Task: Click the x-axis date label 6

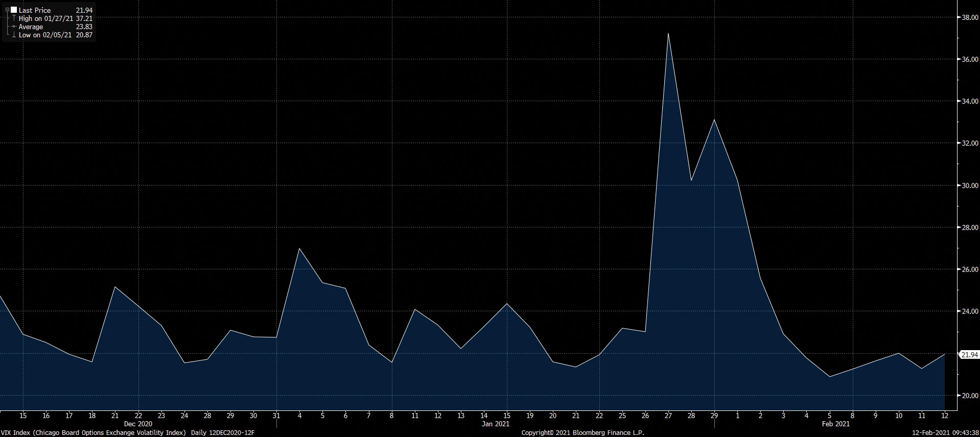Action: (x=346, y=416)
